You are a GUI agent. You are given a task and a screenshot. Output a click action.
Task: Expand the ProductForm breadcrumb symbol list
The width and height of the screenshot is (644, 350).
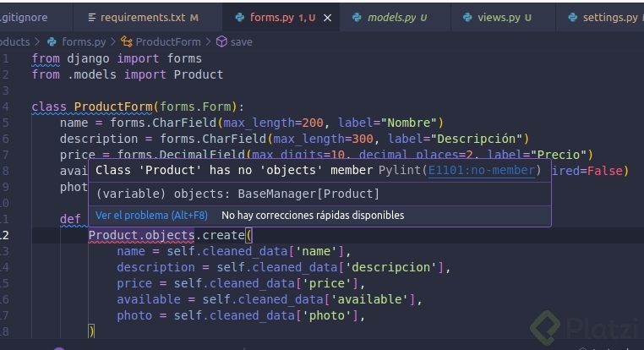pyautogui.click(x=167, y=41)
